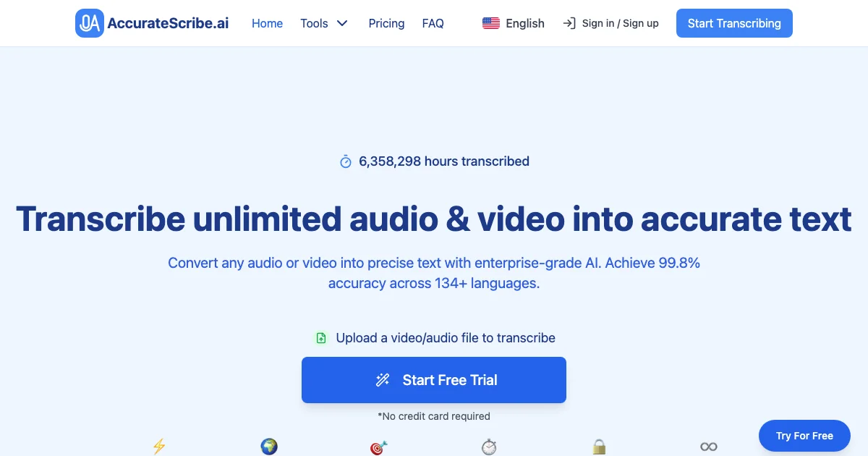Click the AccurateScribe.ai brand name text
Viewport: 868px width, 456px height.
tap(168, 23)
